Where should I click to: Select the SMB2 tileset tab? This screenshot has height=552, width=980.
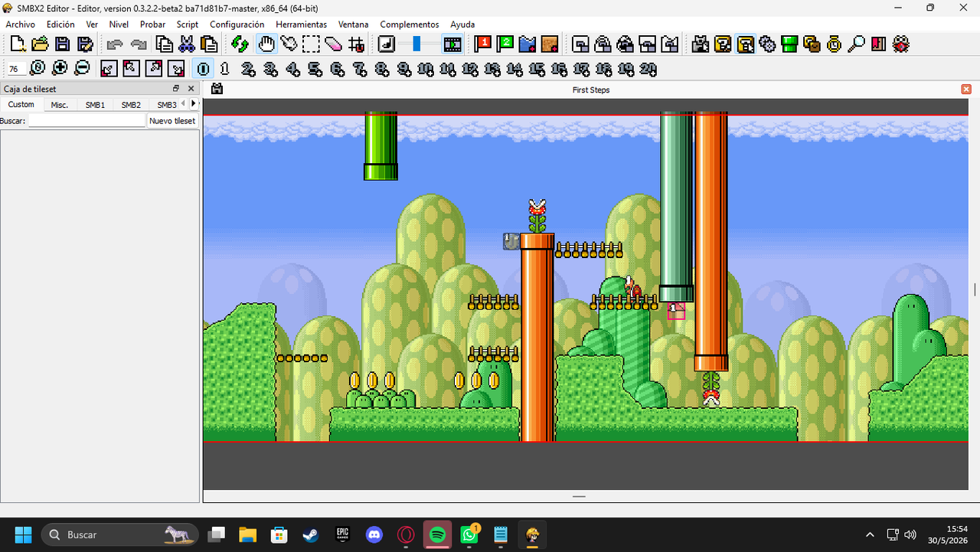click(131, 104)
